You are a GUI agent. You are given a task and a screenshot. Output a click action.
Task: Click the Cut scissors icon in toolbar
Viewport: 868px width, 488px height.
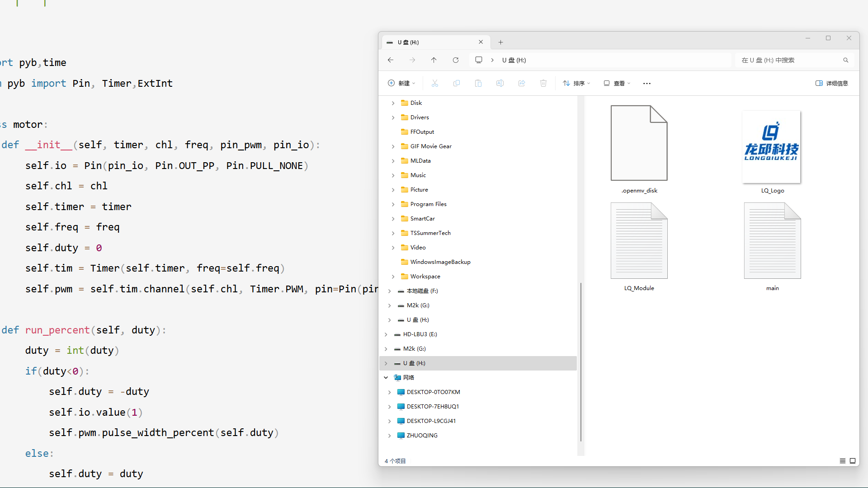click(x=435, y=83)
